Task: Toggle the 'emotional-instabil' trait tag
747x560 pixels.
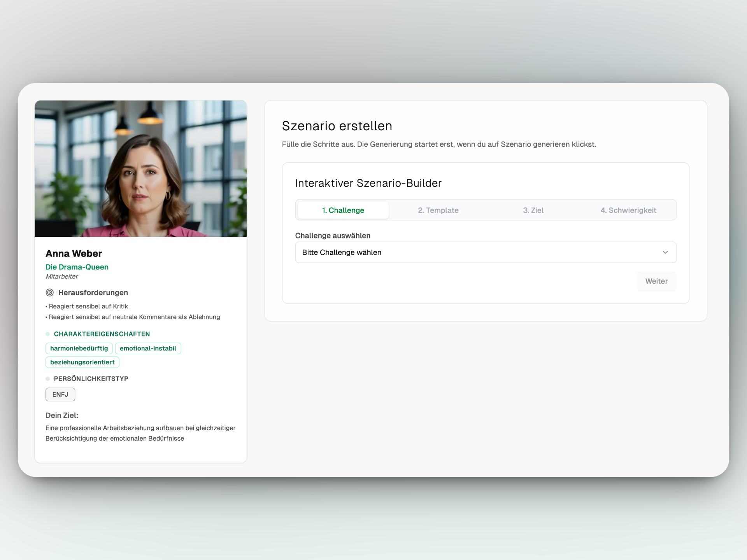Action: click(148, 348)
